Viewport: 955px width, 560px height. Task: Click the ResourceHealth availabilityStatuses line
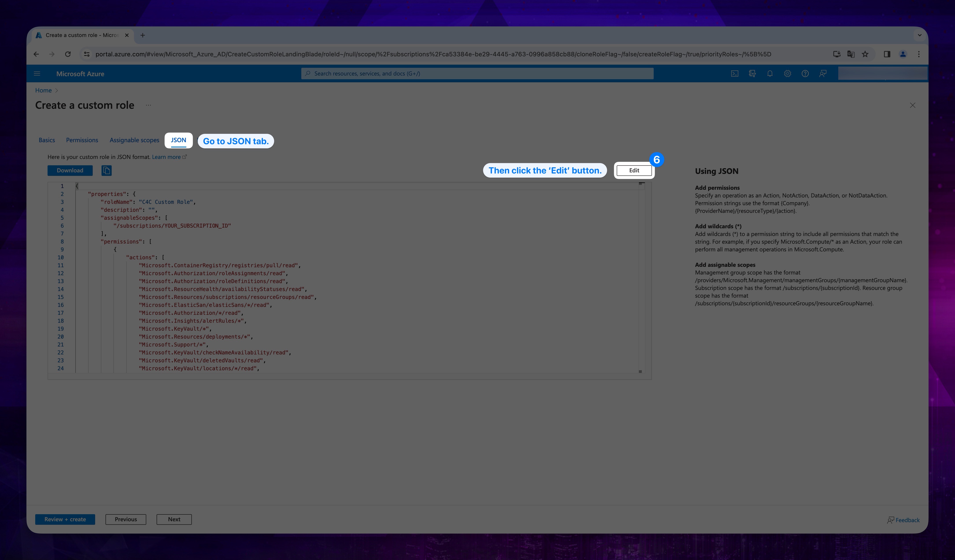(x=223, y=289)
